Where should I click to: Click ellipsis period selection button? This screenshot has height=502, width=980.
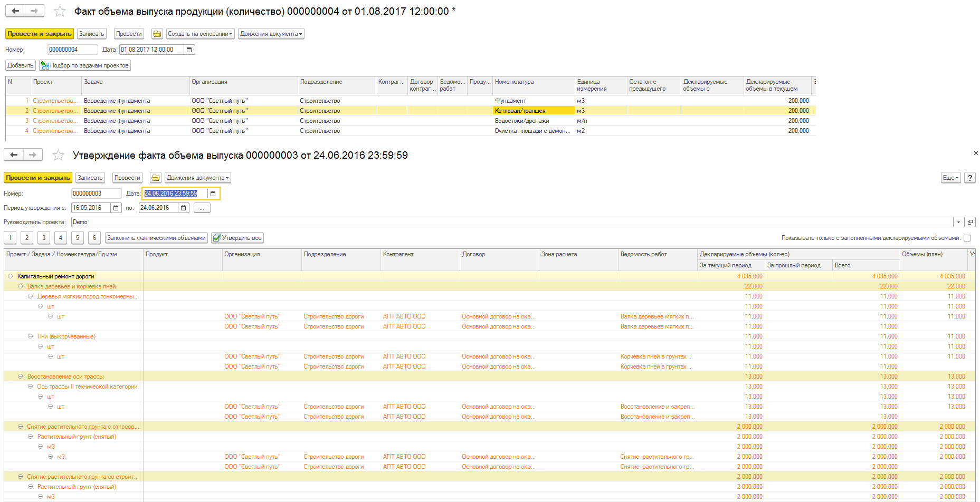click(x=202, y=208)
